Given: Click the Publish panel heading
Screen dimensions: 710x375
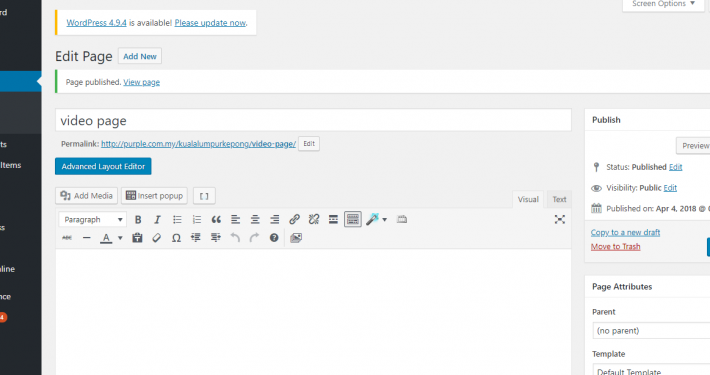Looking at the screenshot, I should pos(606,120).
